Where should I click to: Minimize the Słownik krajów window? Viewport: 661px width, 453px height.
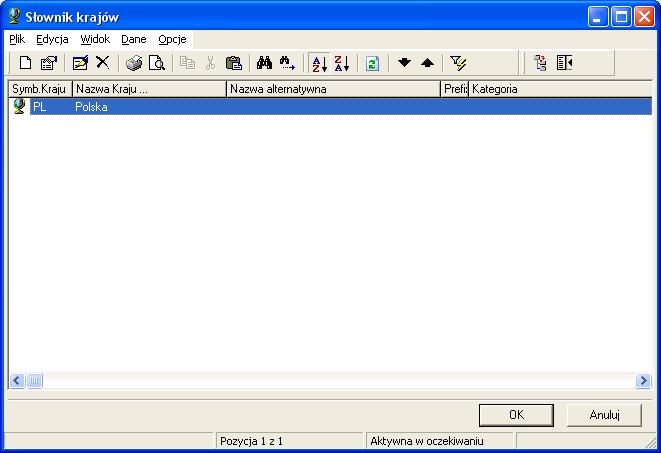pyautogui.click(x=598, y=17)
